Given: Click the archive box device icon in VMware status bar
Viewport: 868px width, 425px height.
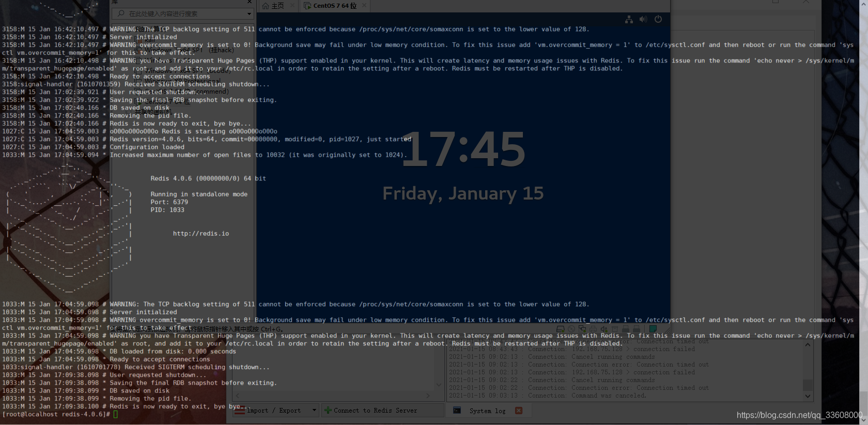Looking at the screenshot, I should point(615,329).
